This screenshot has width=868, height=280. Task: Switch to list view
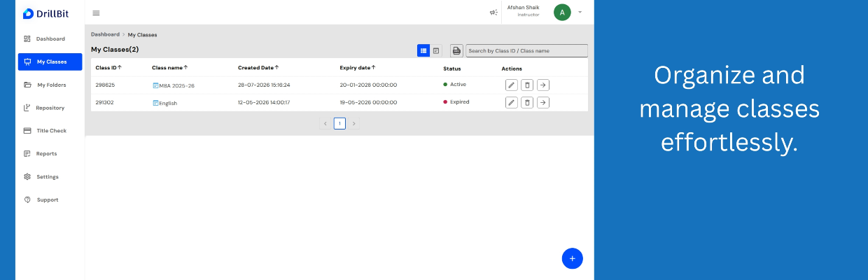click(423, 50)
